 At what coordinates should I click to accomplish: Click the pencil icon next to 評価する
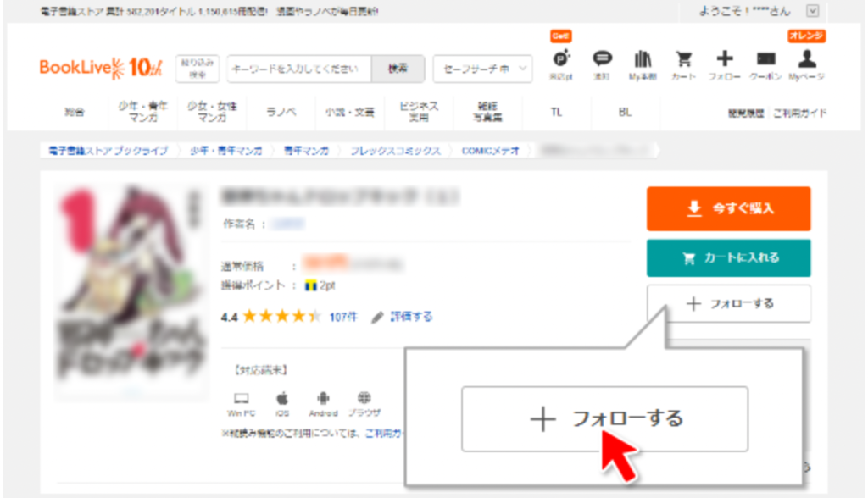(x=377, y=317)
